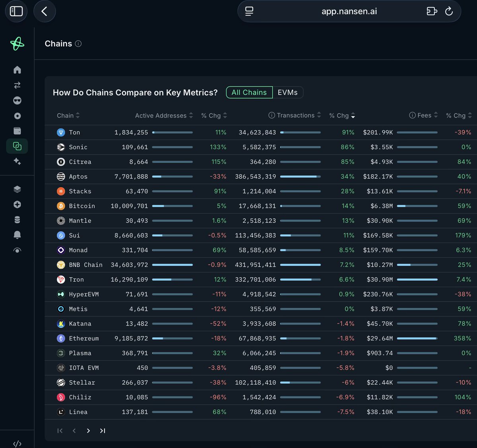Image resolution: width=477 pixels, height=448 pixels.
Task: Click the Stacks chain name
Action: 80,191
